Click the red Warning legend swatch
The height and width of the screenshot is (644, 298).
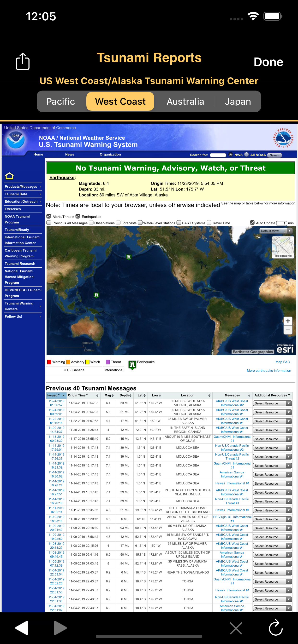click(x=49, y=362)
